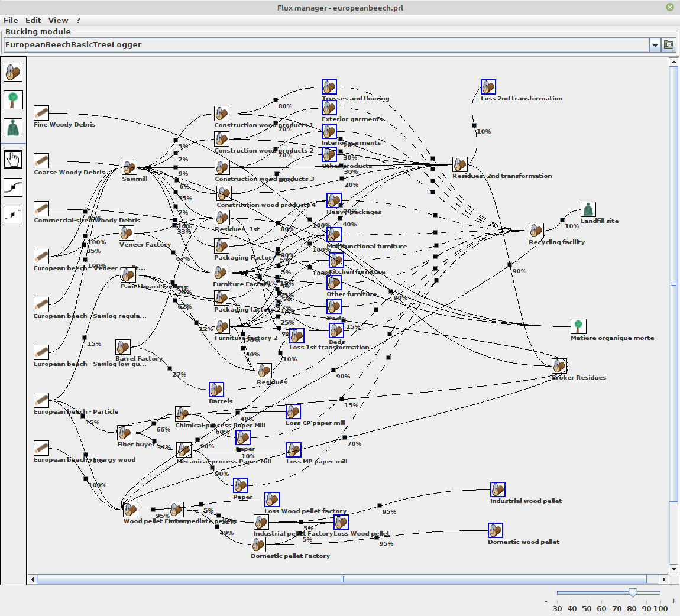The width and height of the screenshot is (680, 616).
Task: Click the zoom slider handle
Action: [x=633, y=592]
